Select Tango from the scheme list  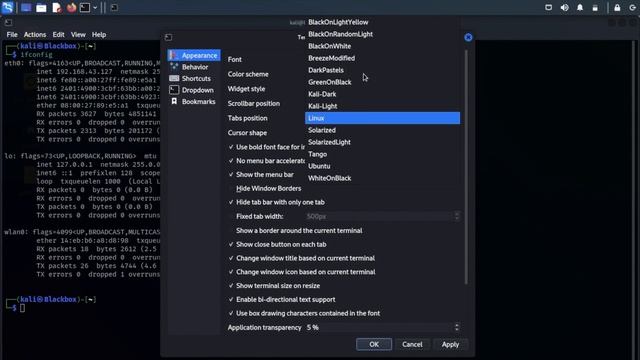[x=382, y=154]
